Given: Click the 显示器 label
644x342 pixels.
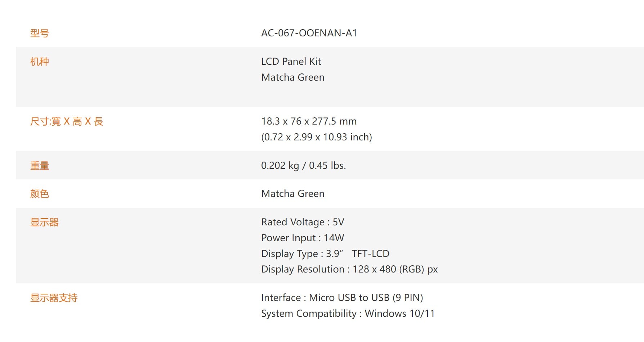Looking at the screenshot, I should pos(44,222).
